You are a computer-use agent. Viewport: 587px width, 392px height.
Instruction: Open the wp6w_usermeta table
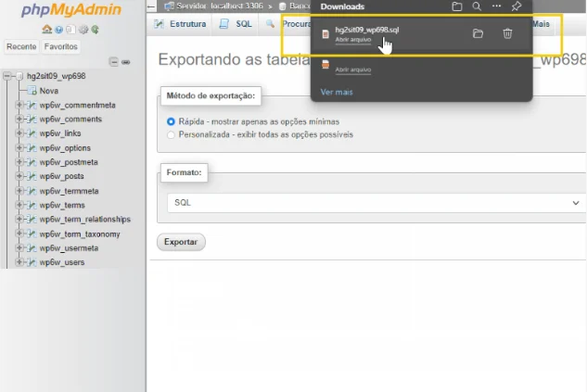[x=69, y=248]
